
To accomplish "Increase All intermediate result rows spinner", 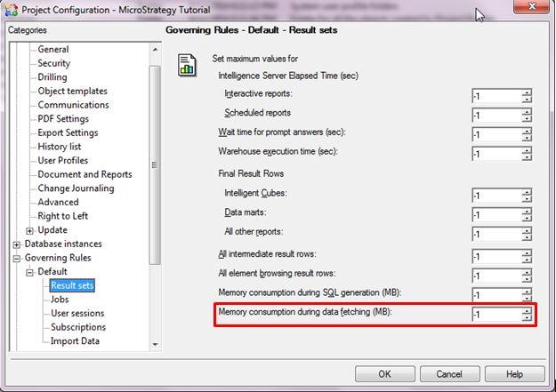I will tap(527, 252).
